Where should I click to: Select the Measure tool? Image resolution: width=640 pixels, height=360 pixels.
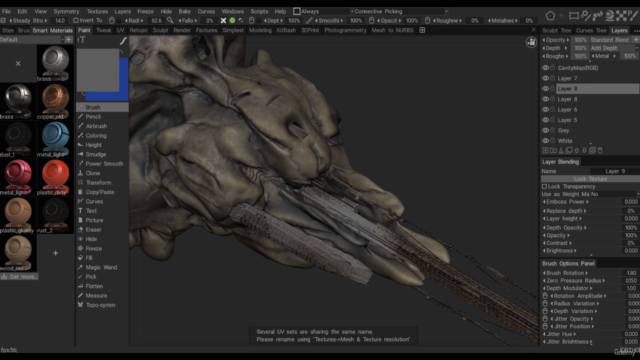point(102,296)
